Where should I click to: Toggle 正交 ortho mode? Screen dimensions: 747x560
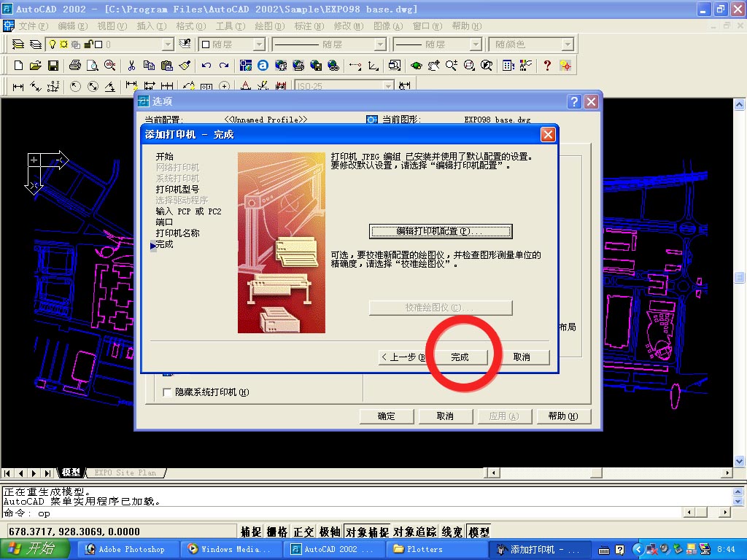pos(303,532)
